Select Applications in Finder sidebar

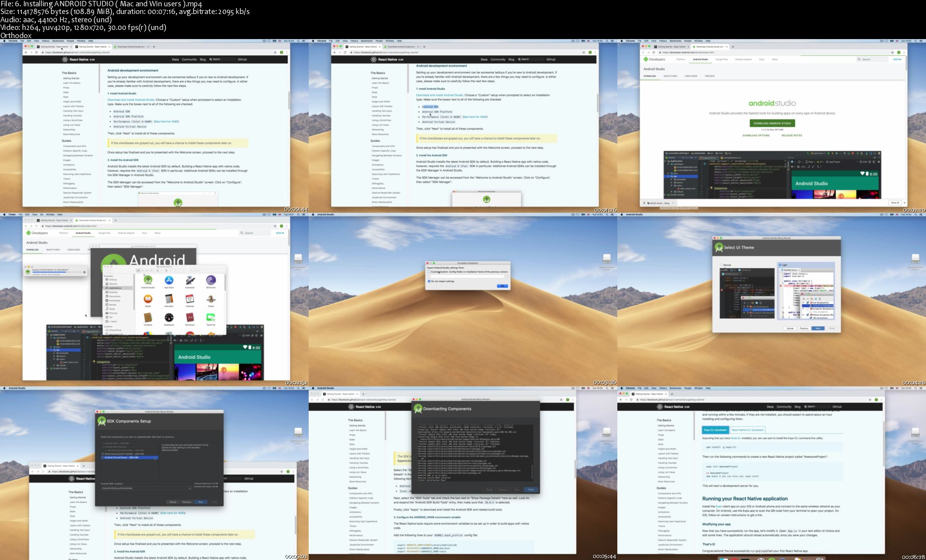(x=115, y=288)
